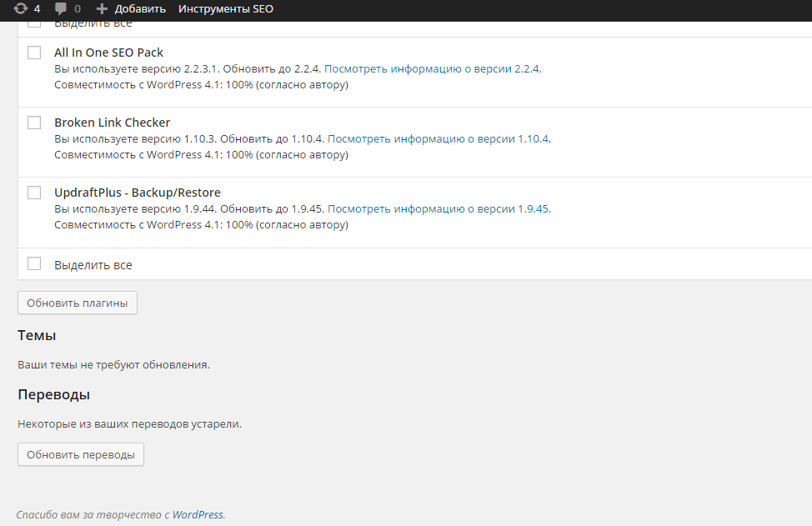Click the update count 4 in admin bar
The width and height of the screenshot is (812, 526).
tap(37, 9)
